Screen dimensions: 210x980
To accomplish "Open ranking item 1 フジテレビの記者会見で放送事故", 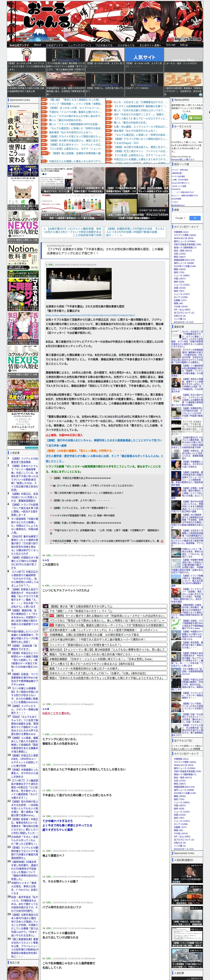I will [24, 460].
